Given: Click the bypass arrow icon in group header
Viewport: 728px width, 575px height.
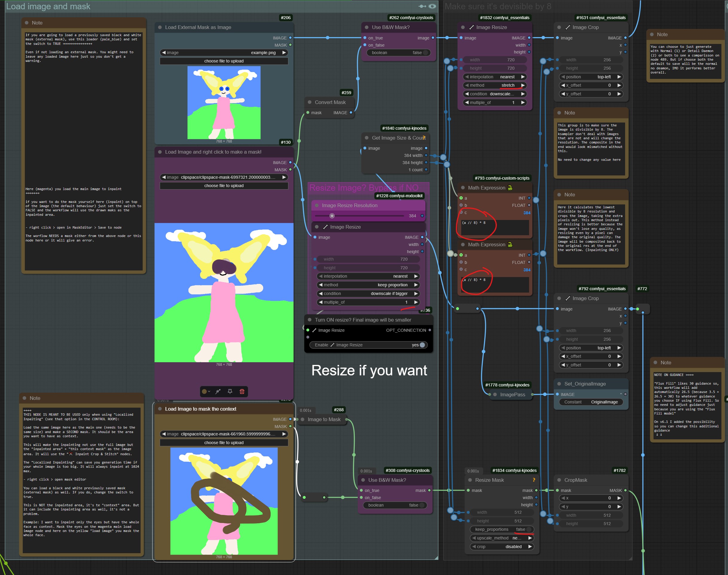Looking at the screenshot, I should 422,6.
